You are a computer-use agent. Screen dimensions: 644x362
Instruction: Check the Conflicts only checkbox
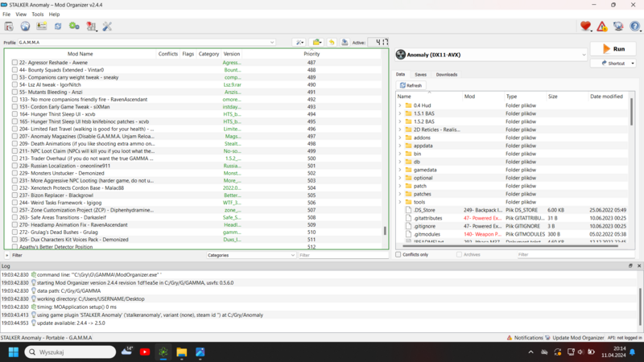click(x=398, y=255)
